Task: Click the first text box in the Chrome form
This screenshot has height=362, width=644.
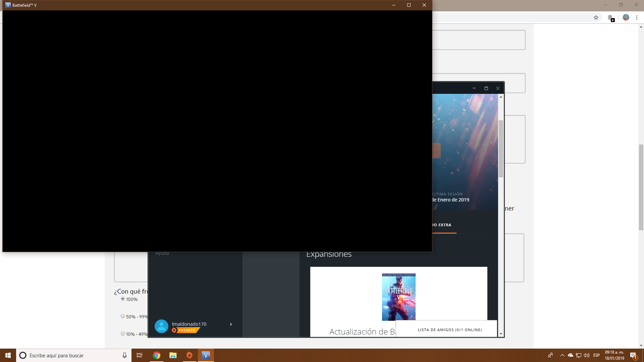Action: [479, 40]
